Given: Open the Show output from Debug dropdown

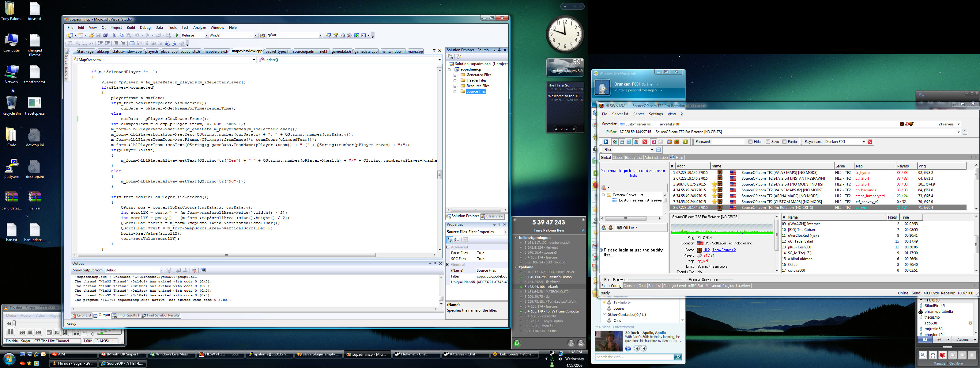Looking at the screenshot, I should coord(162,270).
